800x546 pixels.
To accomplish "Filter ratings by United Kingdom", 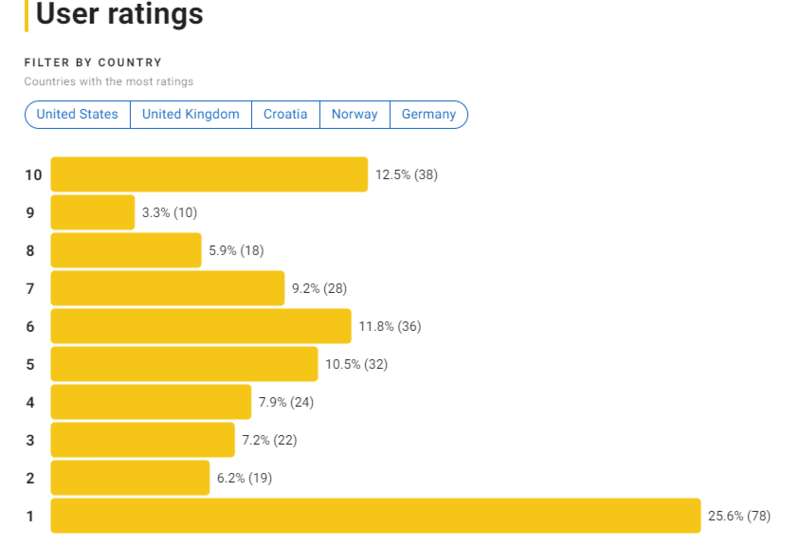I will pos(191,114).
